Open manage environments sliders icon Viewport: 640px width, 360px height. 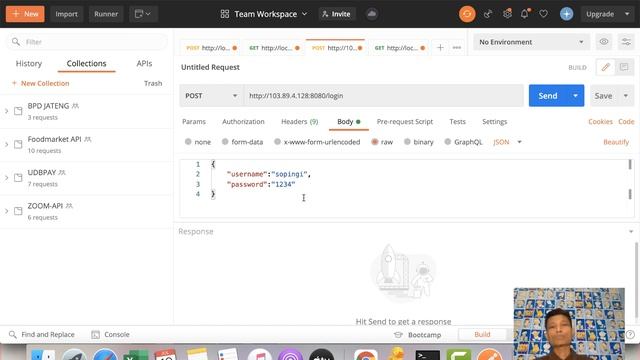[x=626, y=42]
